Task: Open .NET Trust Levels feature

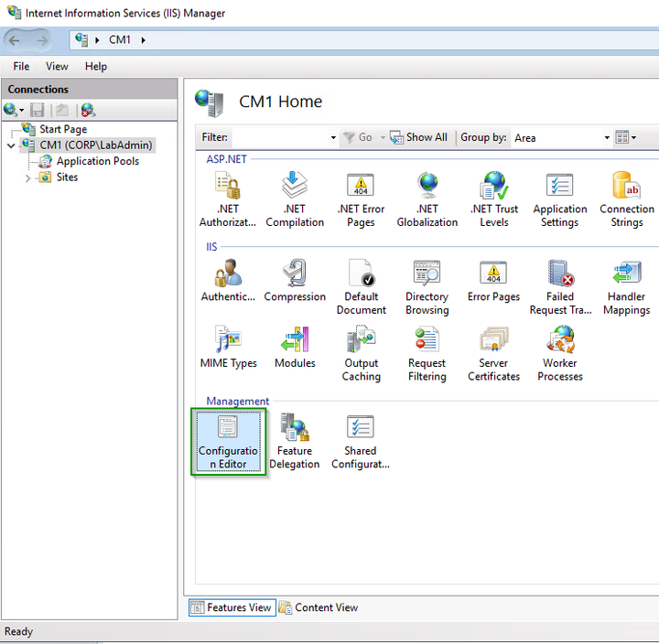Action: (494, 199)
